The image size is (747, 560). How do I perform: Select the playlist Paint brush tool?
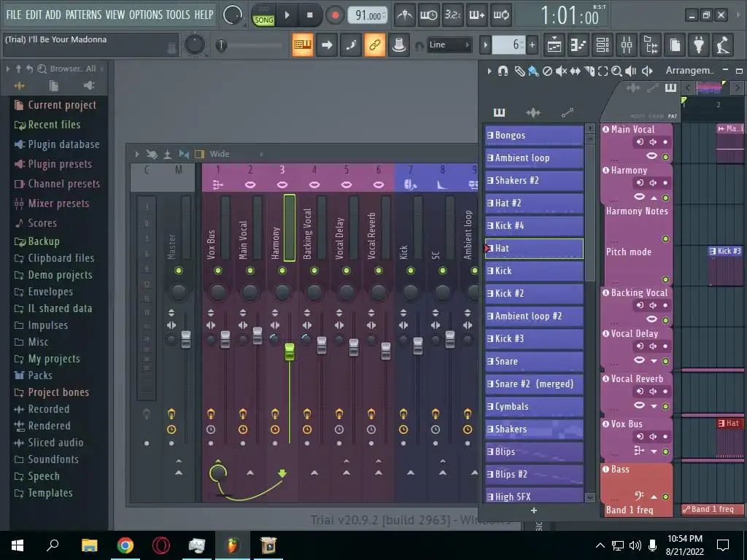533,71
